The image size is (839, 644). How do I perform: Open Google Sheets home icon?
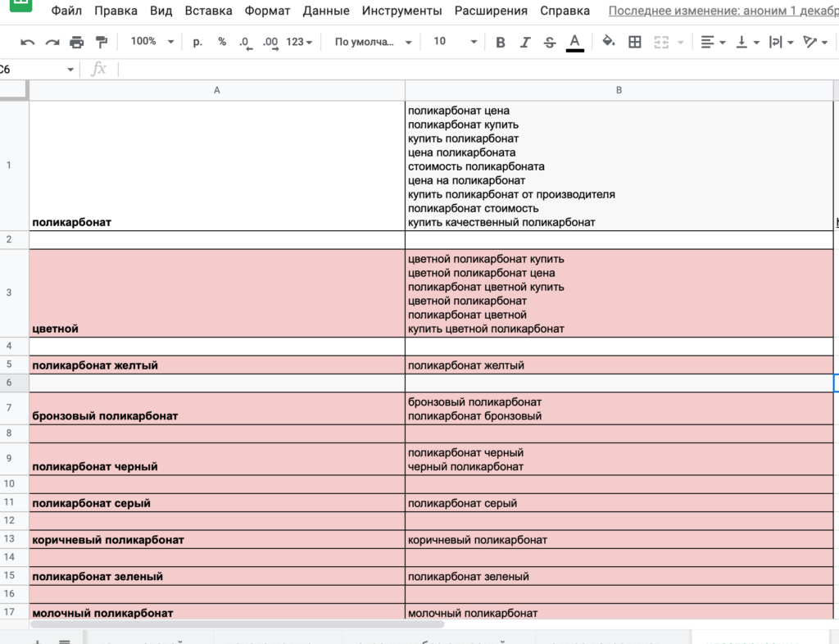[x=20, y=4]
